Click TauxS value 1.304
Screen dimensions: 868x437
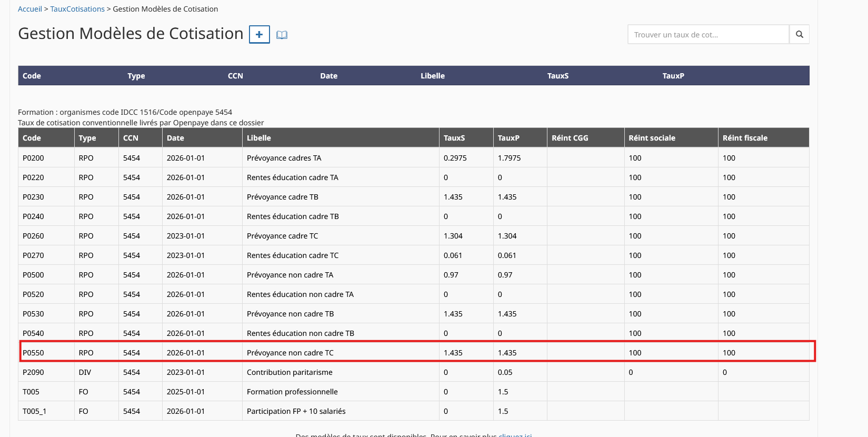[453, 236]
